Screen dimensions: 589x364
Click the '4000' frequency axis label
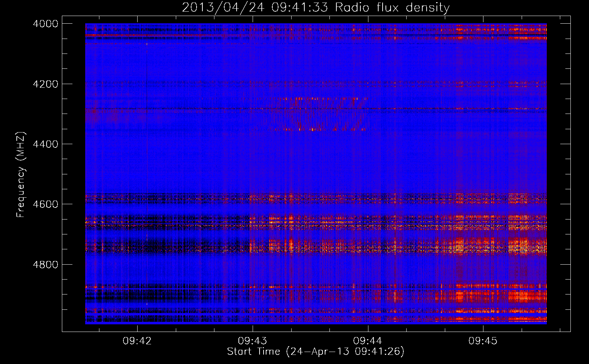pos(46,24)
